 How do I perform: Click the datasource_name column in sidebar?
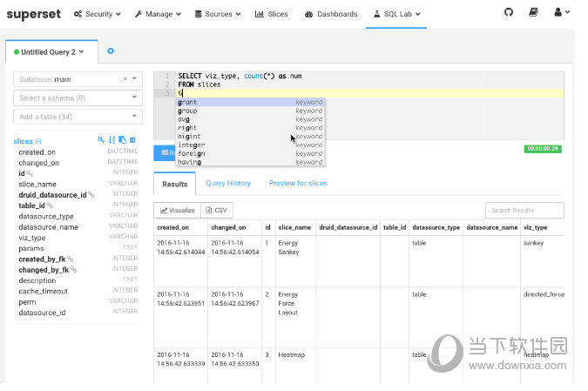pyautogui.click(x=49, y=227)
